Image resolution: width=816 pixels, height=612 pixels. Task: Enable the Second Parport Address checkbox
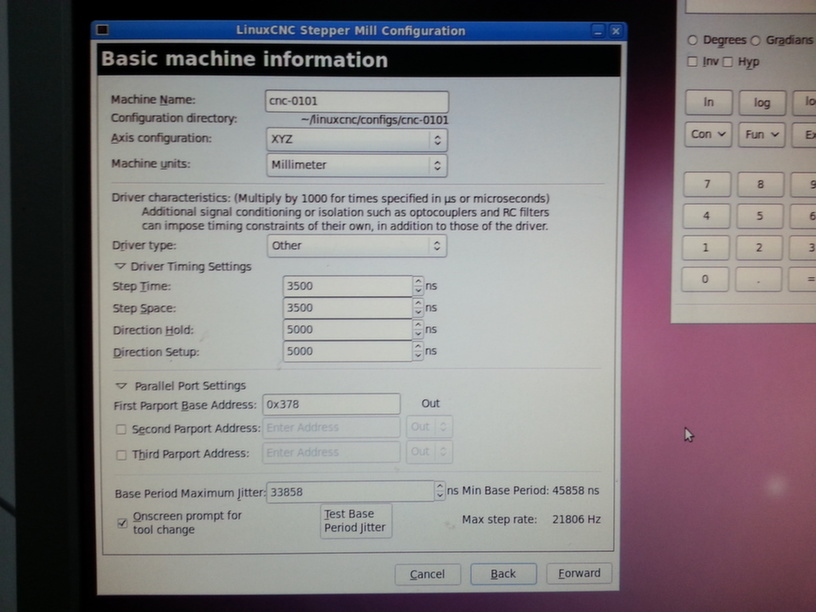click(x=121, y=429)
